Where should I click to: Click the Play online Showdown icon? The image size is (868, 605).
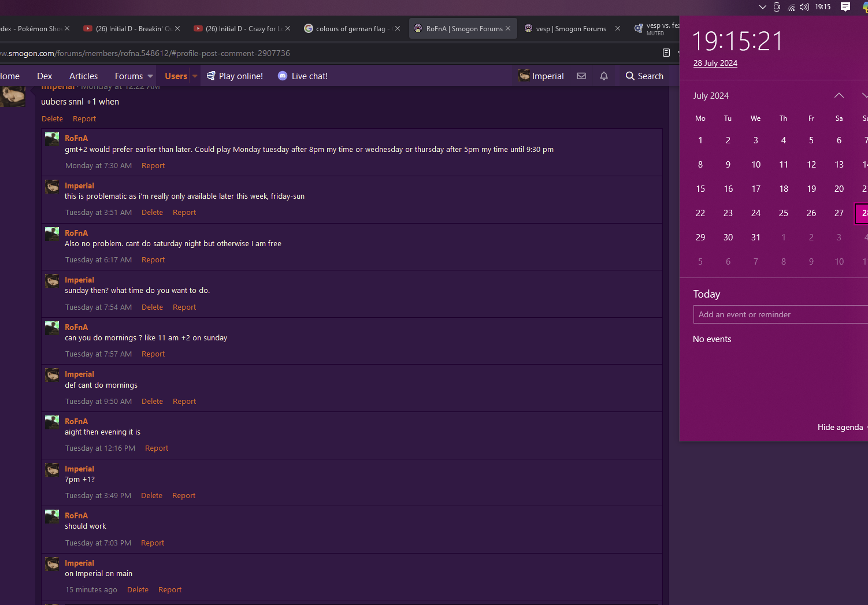point(211,76)
